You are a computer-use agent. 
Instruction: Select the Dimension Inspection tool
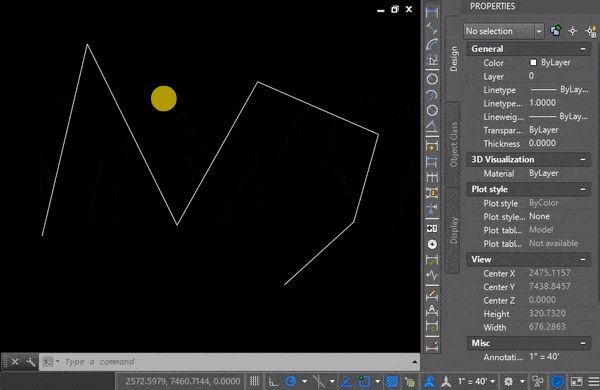pyautogui.click(x=432, y=260)
